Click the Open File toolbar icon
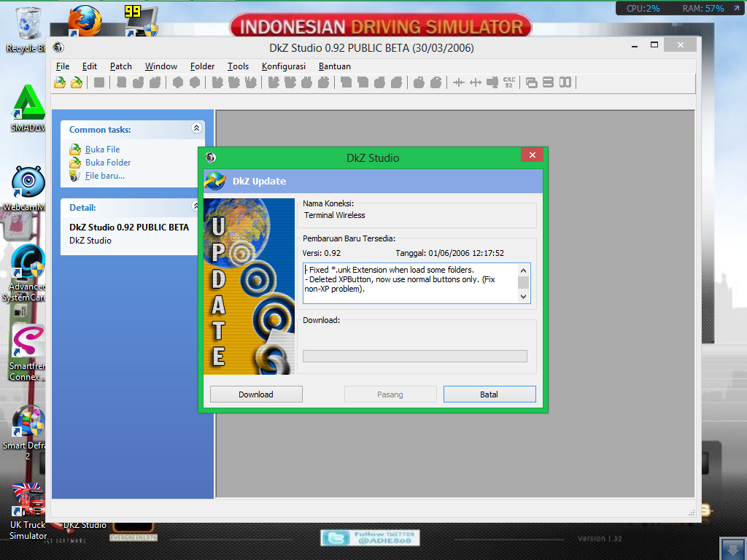 coord(60,82)
